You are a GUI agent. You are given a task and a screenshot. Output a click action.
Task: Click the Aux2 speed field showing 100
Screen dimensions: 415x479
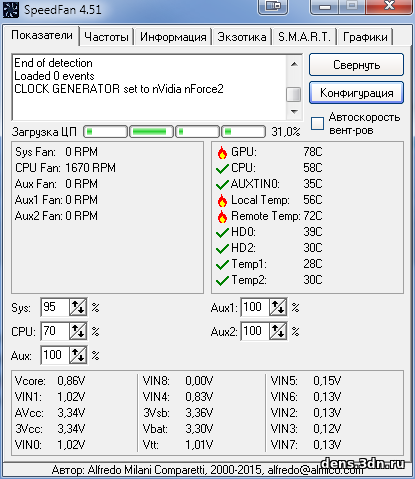click(x=255, y=331)
